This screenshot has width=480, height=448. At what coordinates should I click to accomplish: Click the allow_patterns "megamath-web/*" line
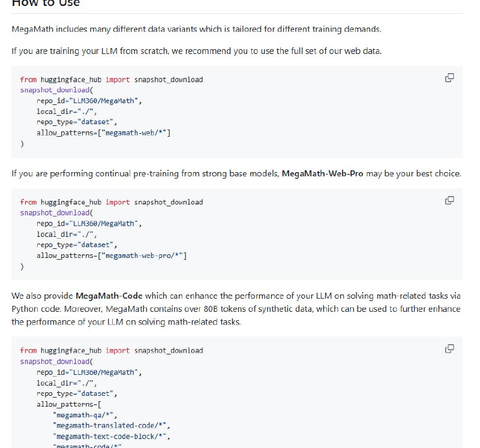tap(103, 133)
